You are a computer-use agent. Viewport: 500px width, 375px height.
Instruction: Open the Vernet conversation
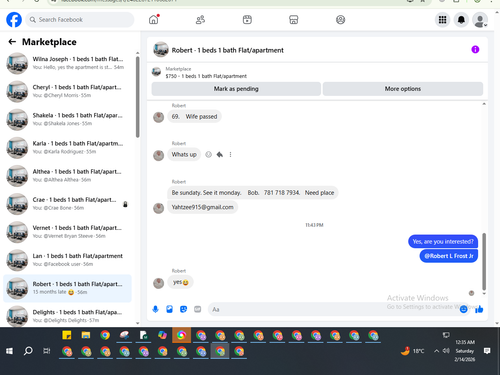click(67, 232)
